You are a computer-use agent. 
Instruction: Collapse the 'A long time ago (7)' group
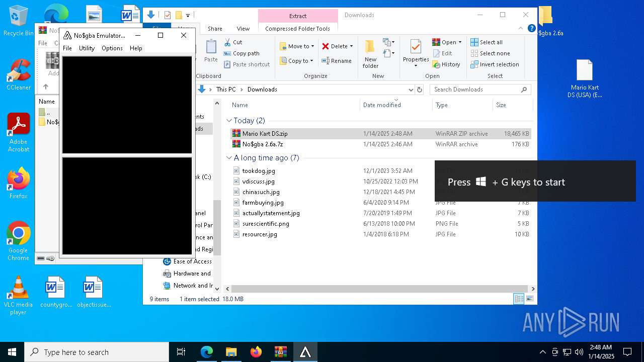click(229, 158)
